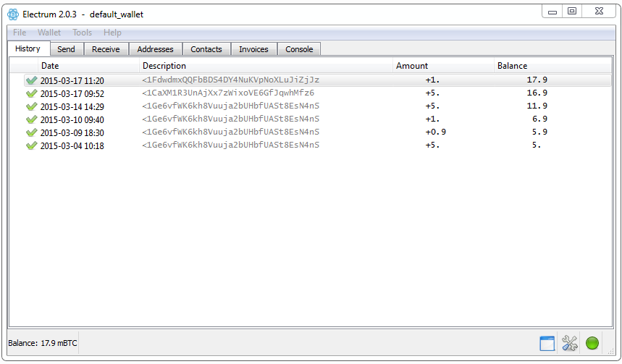Click description <1CaXM1R3UnAjXx7zWixoVE6GfJqwhMfz6
622x364 pixels.
click(228, 93)
